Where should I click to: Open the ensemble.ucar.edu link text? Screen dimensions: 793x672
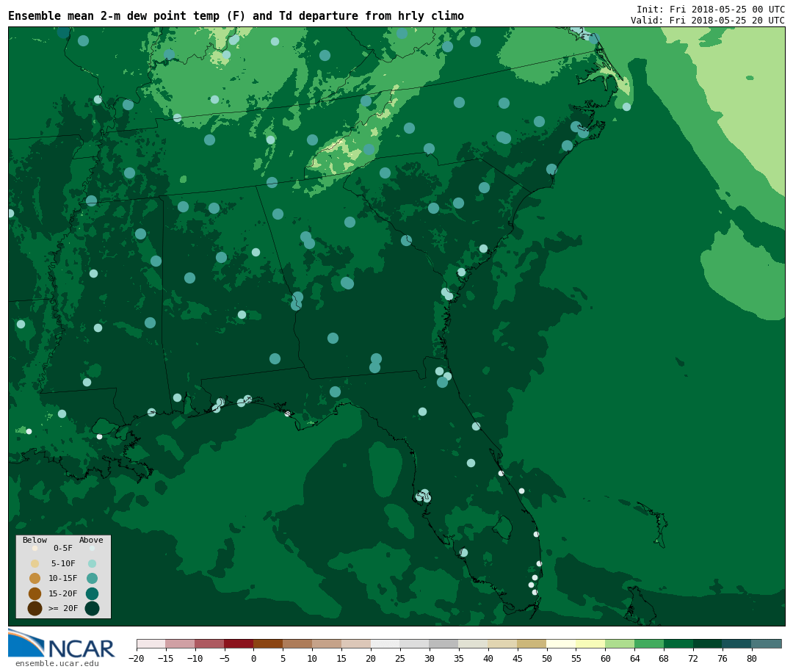57,663
